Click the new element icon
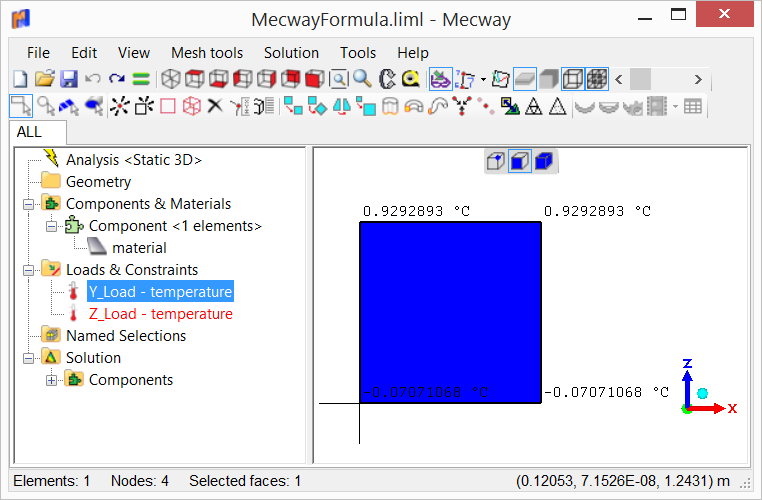Viewport: 762px width, 500px height. [144, 106]
